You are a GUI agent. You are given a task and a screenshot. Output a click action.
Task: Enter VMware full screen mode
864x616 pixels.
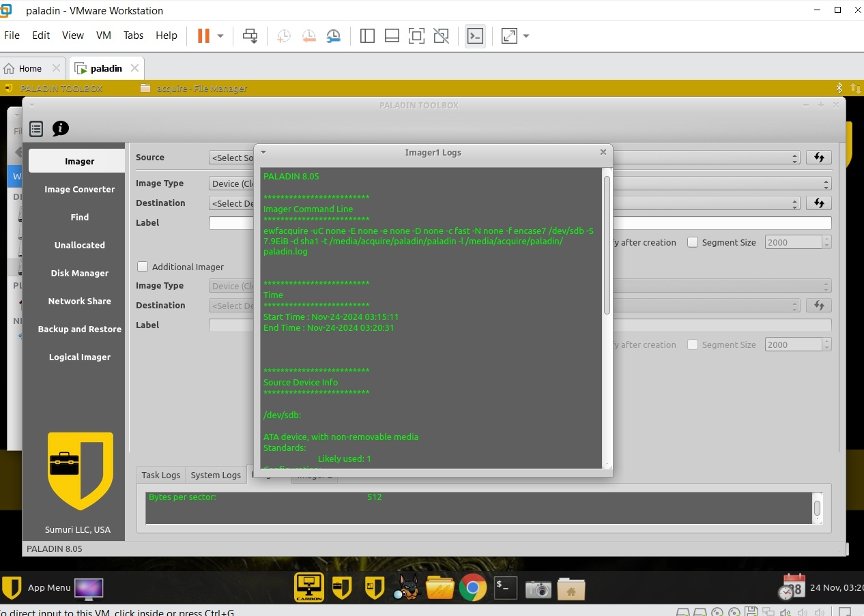[x=416, y=36]
